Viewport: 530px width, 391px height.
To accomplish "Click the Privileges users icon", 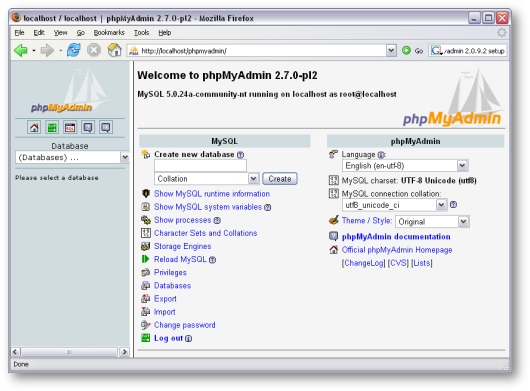I will click(x=145, y=272).
